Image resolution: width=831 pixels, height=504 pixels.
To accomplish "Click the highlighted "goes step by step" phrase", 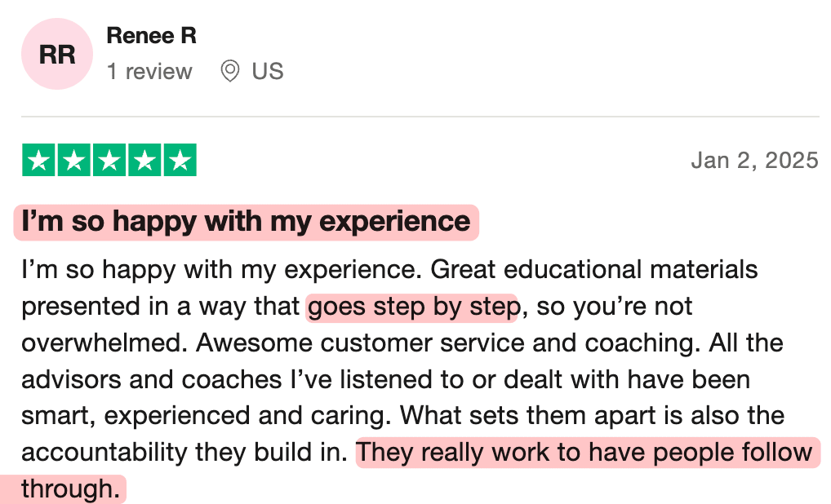I will [412, 307].
